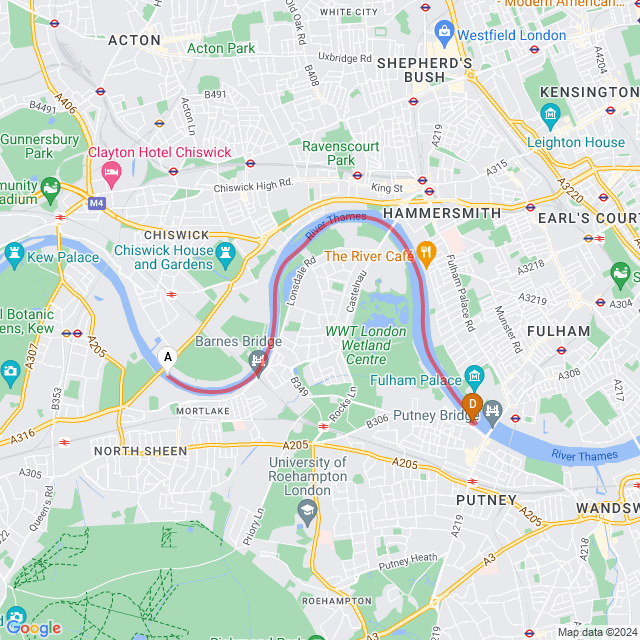Select the Putney Bridge landmark icon
The height and width of the screenshot is (640, 640).
(x=492, y=412)
